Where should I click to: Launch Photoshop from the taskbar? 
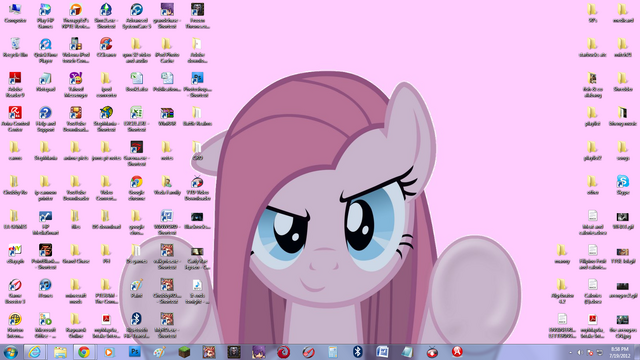(134, 352)
